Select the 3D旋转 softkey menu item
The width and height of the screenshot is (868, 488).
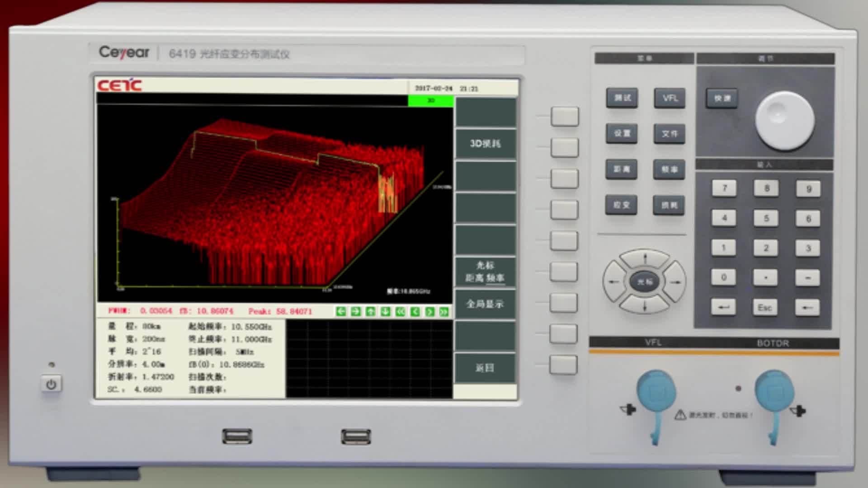485,144
